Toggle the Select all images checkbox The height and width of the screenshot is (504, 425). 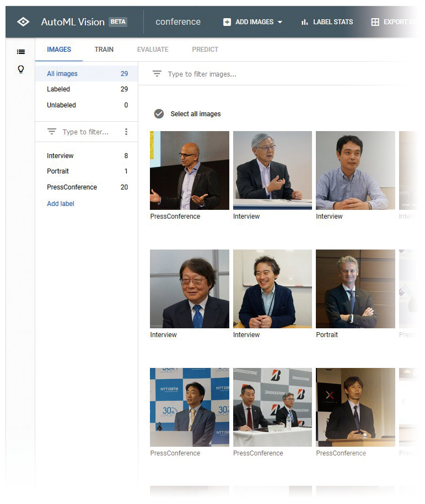tap(159, 113)
